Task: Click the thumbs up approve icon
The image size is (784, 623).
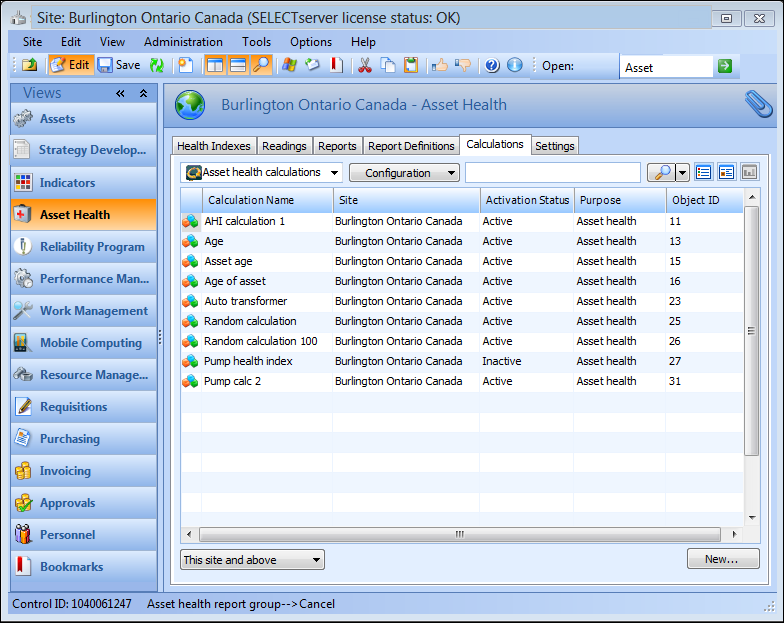Action: click(440, 65)
